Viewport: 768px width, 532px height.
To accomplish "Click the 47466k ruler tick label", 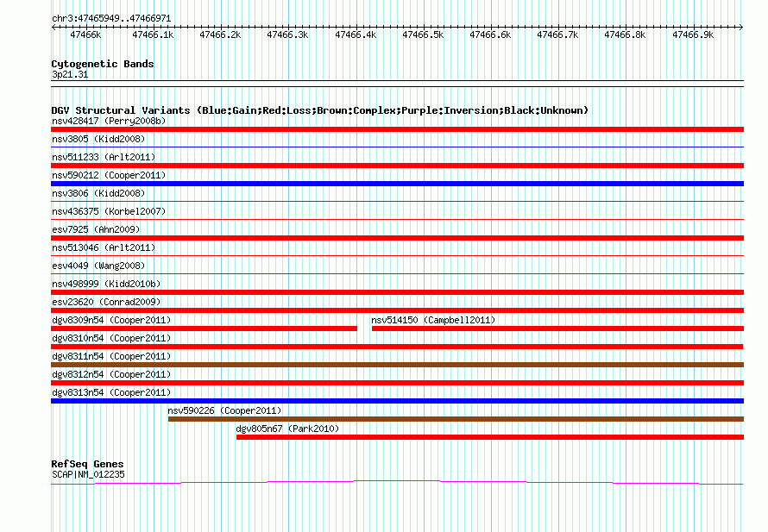I will click(85, 34).
